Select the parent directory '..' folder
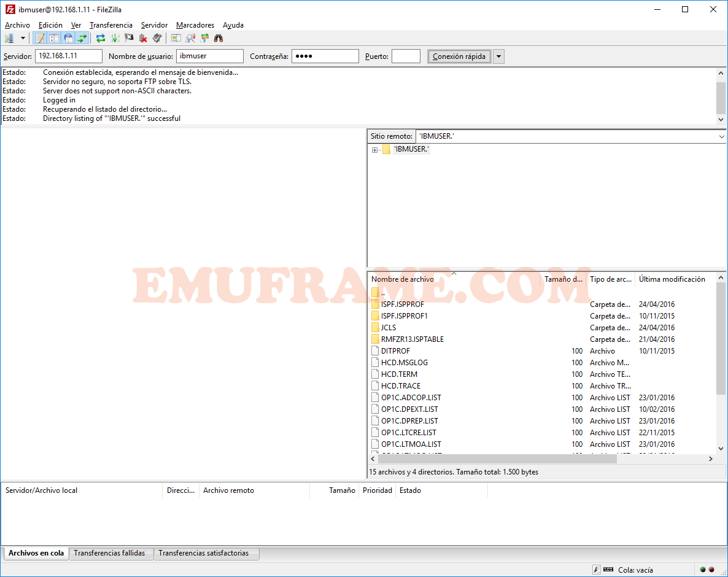The width and height of the screenshot is (728, 577). click(x=375, y=292)
